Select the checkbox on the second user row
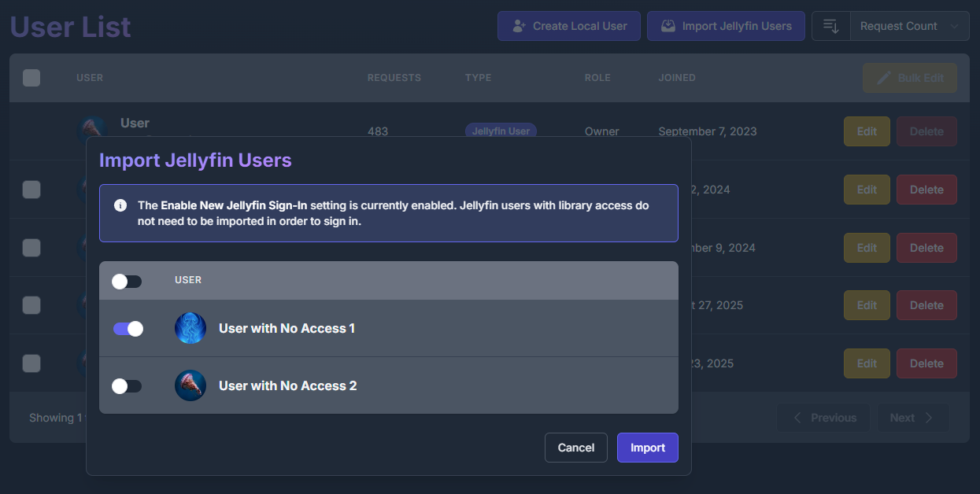980x494 pixels. coord(31,190)
